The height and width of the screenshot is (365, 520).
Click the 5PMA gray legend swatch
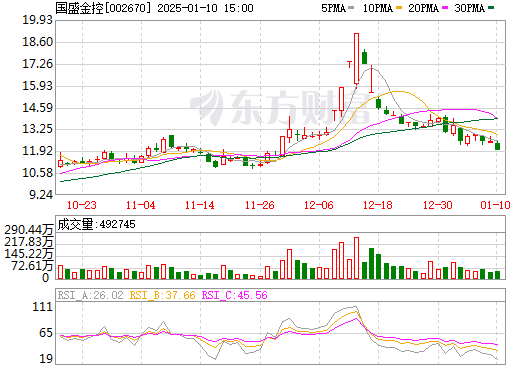351,8
